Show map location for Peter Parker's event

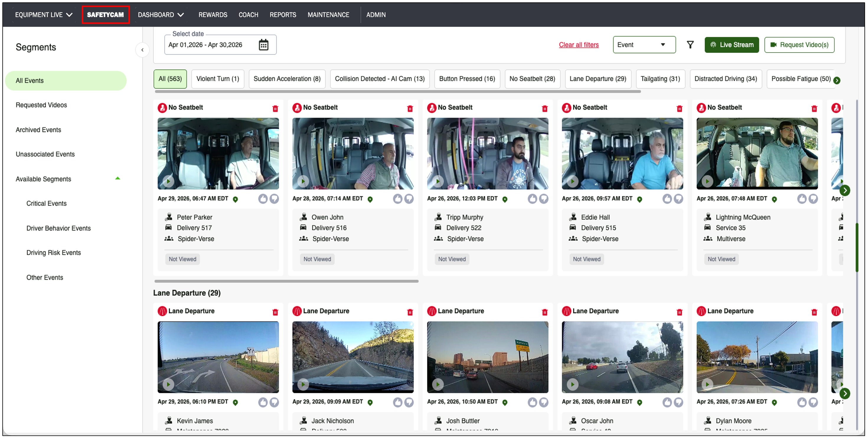[236, 199]
